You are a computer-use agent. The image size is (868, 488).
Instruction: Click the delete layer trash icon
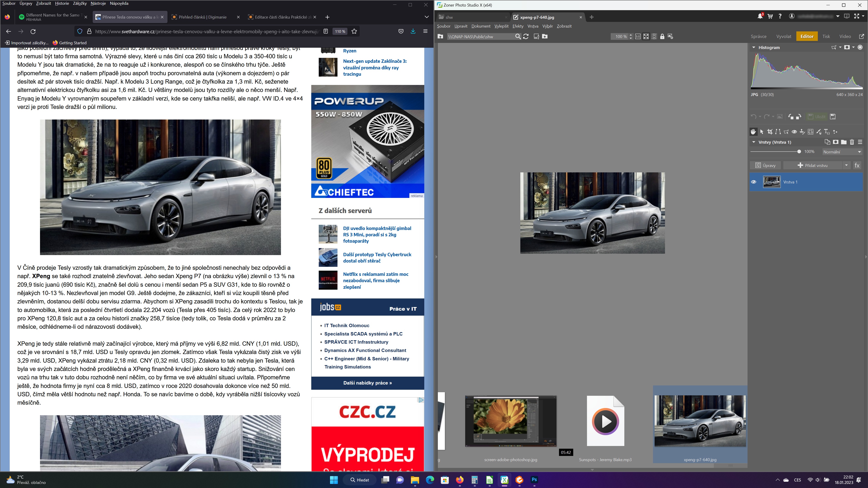(852, 142)
